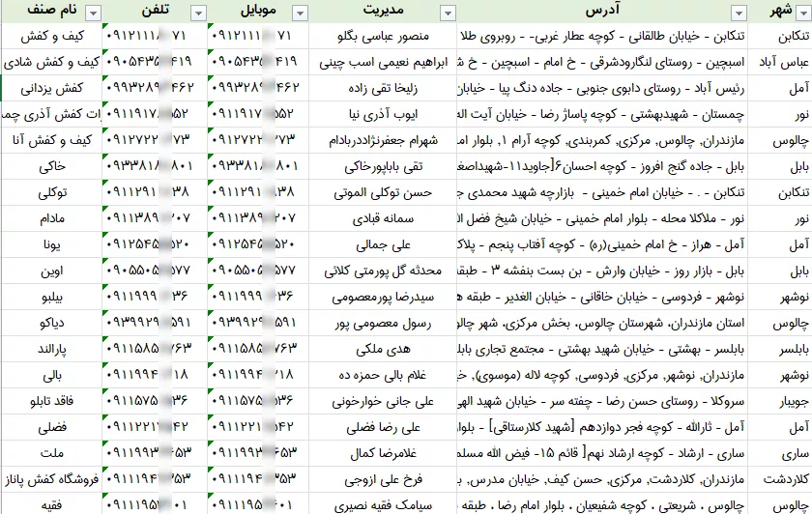Select the cell 'سیدرضا پورمعصومی'
The image size is (812, 514).
click(x=383, y=298)
